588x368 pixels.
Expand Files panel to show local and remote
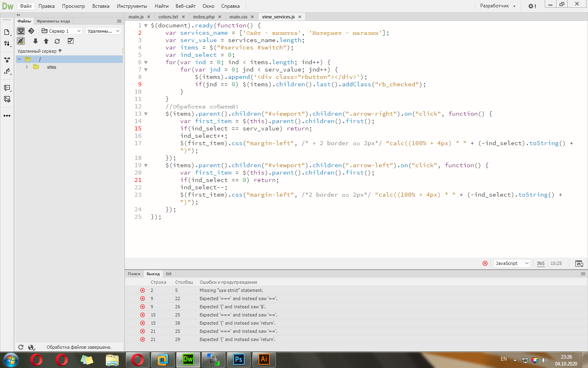coord(71,41)
